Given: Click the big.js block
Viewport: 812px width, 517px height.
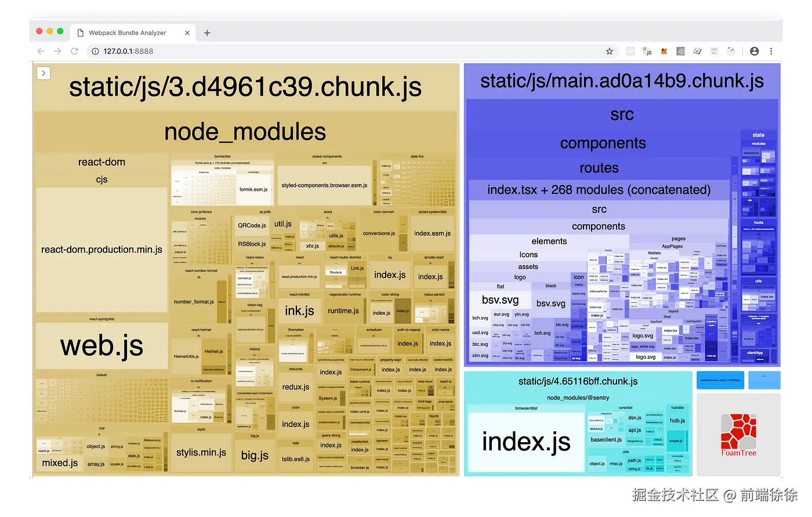Looking at the screenshot, I should click(x=255, y=456).
